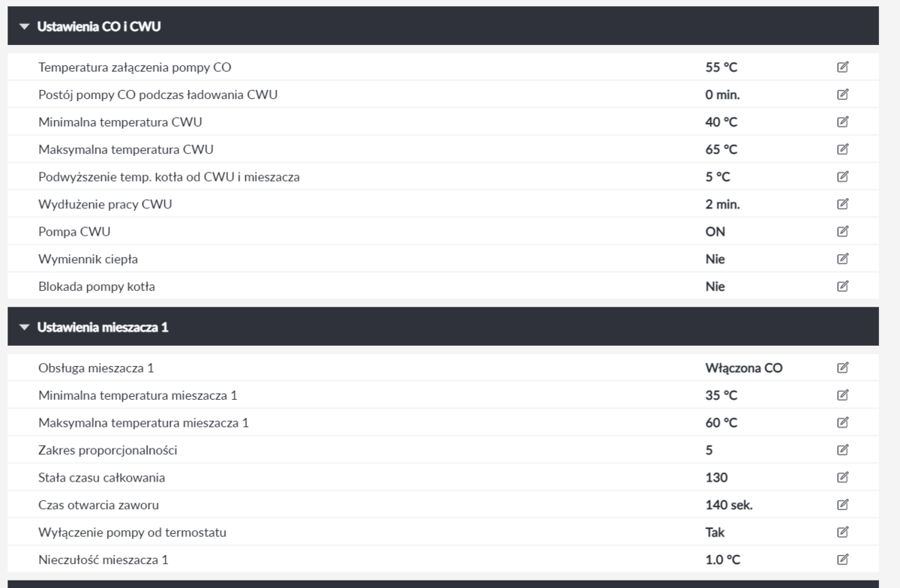The width and height of the screenshot is (900, 588).
Task: Collapse Ustawienia CO i CWU section arrow
Action: [x=25, y=27]
